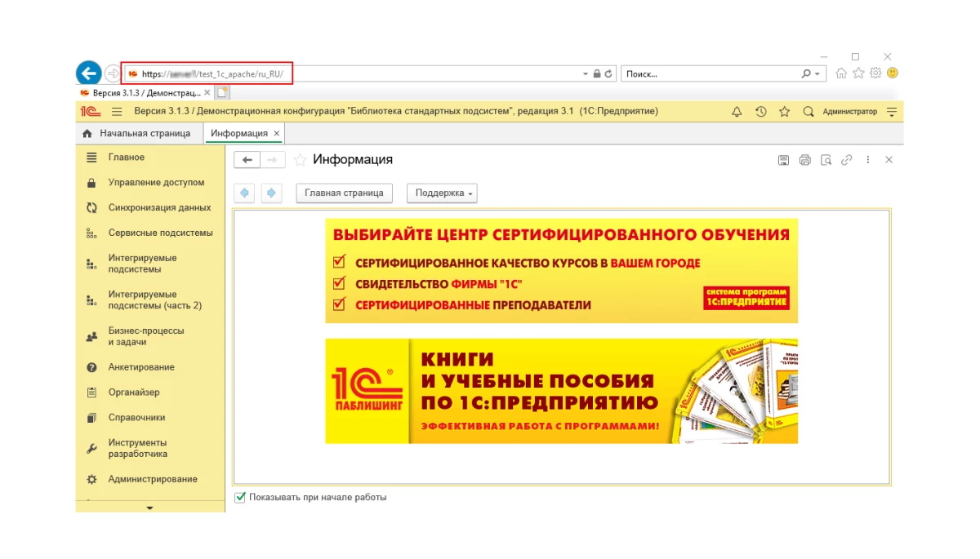The width and height of the screenshot is (980, 559).
Task: Open "Интегрируемые подсистемы (часть 2)" section
Action: 150,299
